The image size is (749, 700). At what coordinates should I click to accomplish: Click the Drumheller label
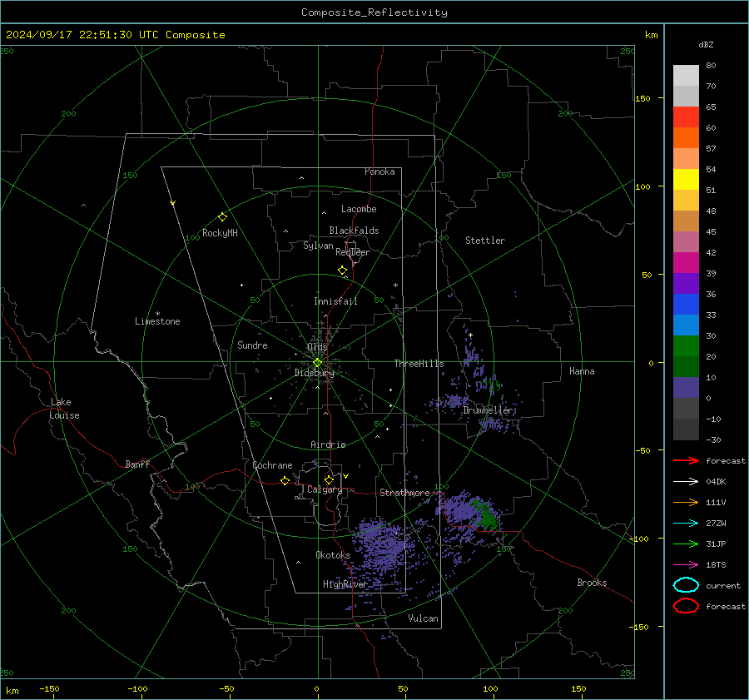click(x=487, y=410)
